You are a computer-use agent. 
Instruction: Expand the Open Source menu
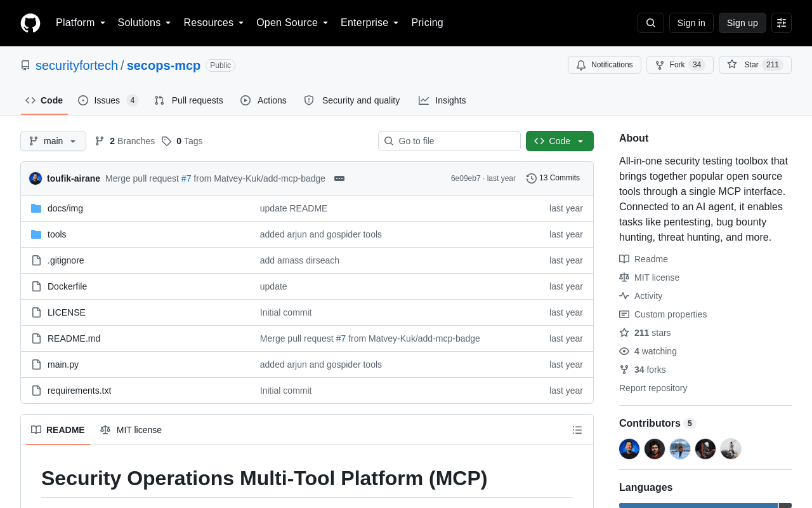pos(292,23)
